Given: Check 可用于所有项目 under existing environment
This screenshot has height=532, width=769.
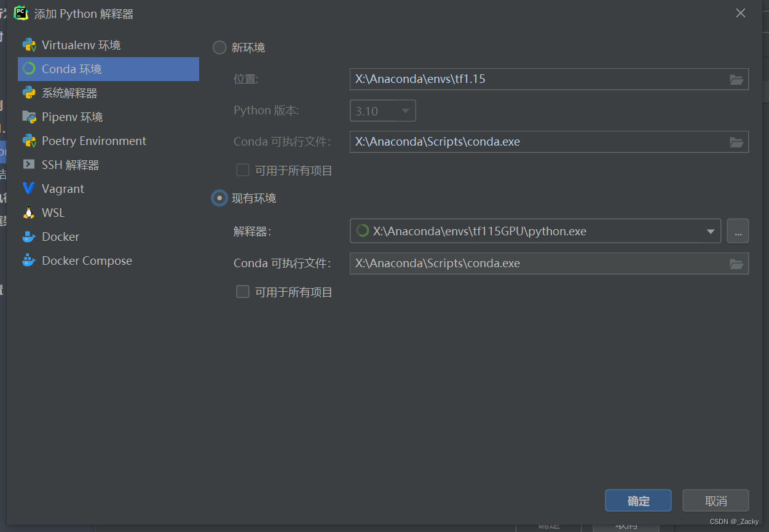Looking at the screenshot, I should click(243, 292).
